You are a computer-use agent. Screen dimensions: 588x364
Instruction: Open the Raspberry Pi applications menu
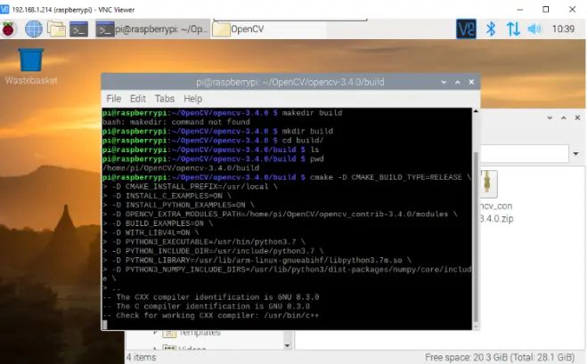click(8, 29)
